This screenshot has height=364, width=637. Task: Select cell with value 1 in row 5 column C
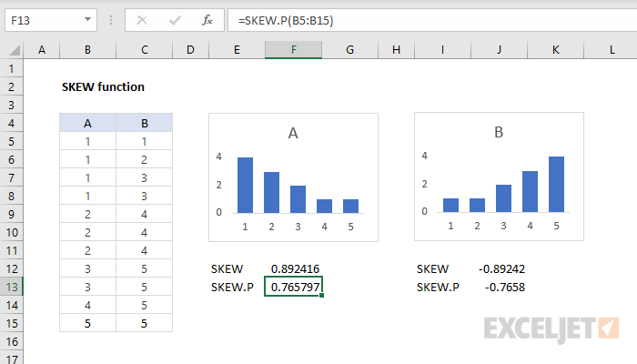[x=144, y=141]
